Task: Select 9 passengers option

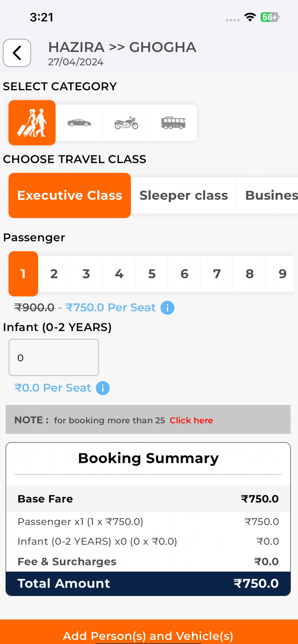Action: tap(282, 274)
